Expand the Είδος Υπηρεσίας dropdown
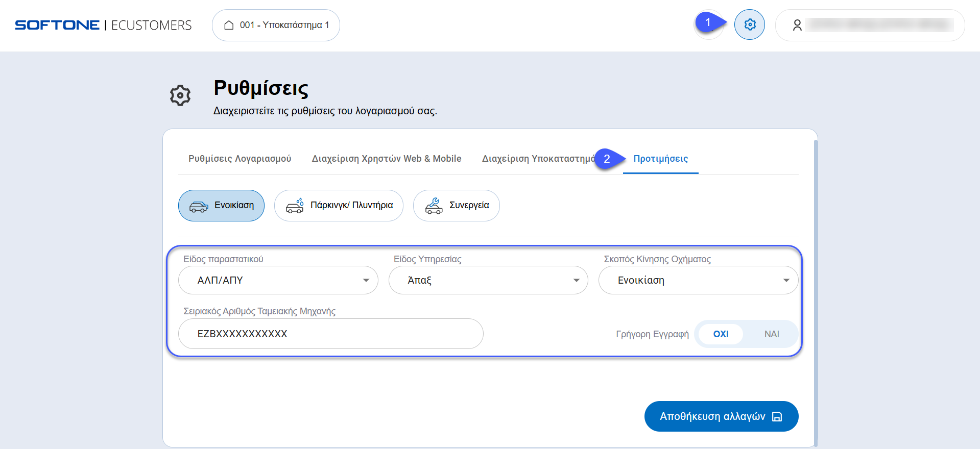980x450 pixels. point(488,280)
